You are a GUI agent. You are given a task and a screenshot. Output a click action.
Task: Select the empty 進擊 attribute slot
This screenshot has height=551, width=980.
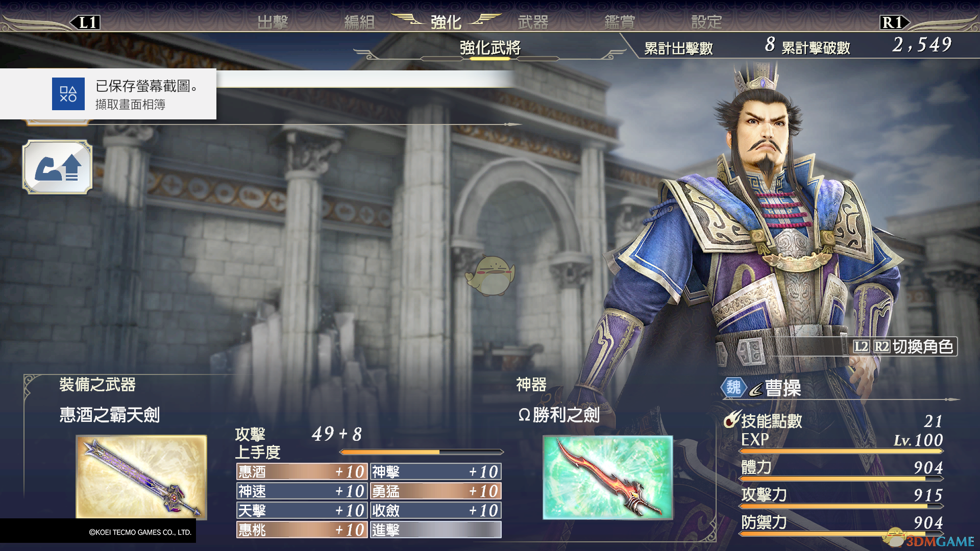(435, 530)
